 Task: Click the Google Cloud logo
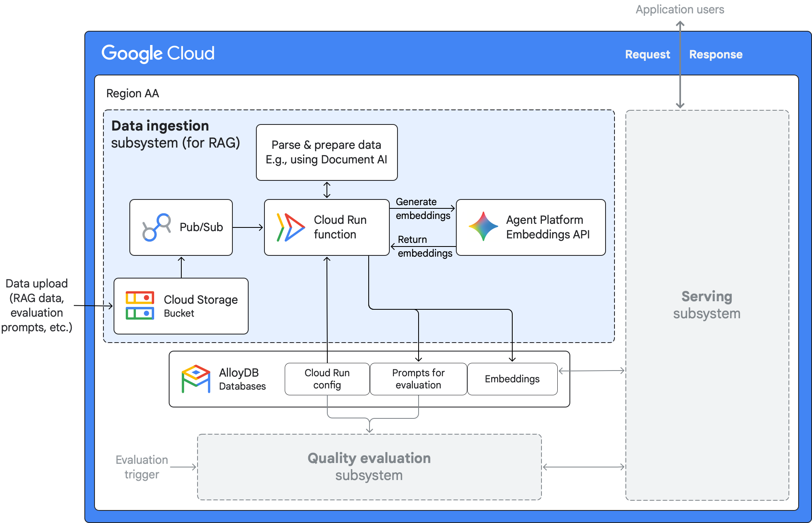[158, 53]
